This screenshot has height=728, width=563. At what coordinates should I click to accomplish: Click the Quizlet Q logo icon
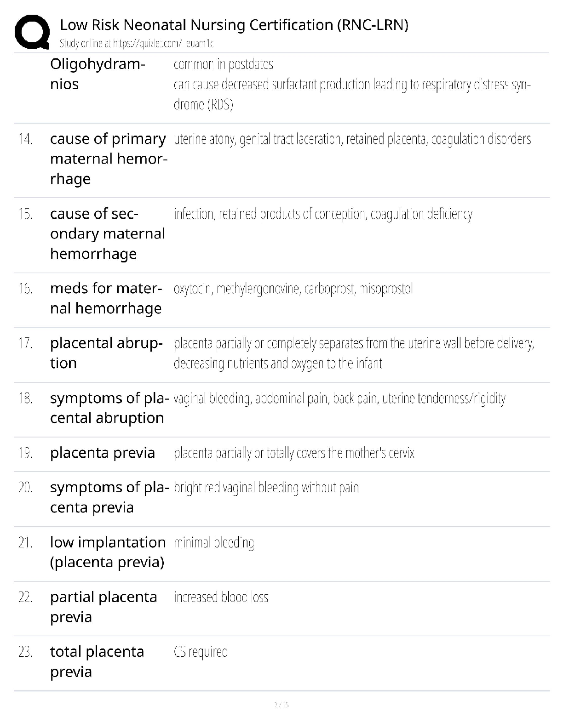[x=32, y=32]
